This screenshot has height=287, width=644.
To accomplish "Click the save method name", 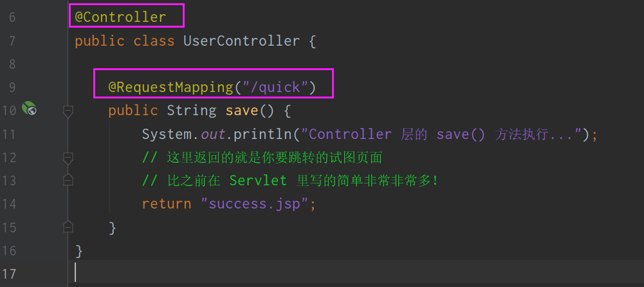I will 242,110.
